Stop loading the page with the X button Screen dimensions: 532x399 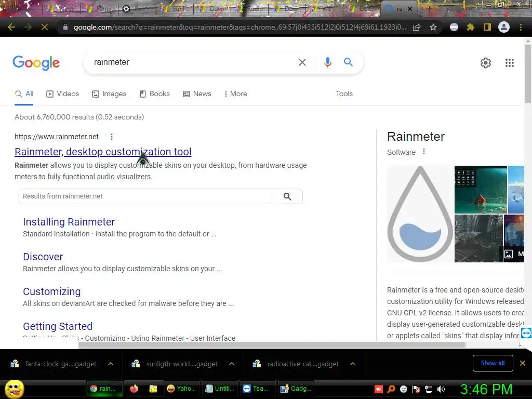click(45, 27)
